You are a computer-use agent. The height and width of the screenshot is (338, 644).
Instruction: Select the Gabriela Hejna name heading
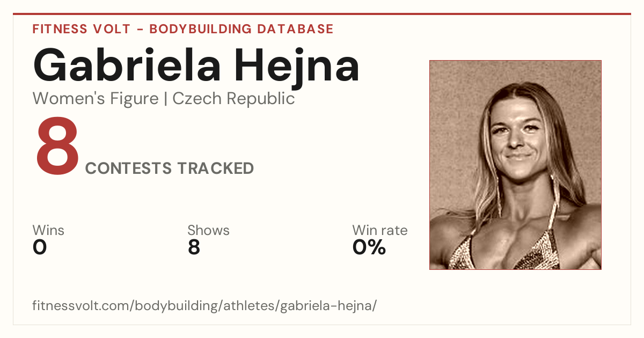click(196, 65)
